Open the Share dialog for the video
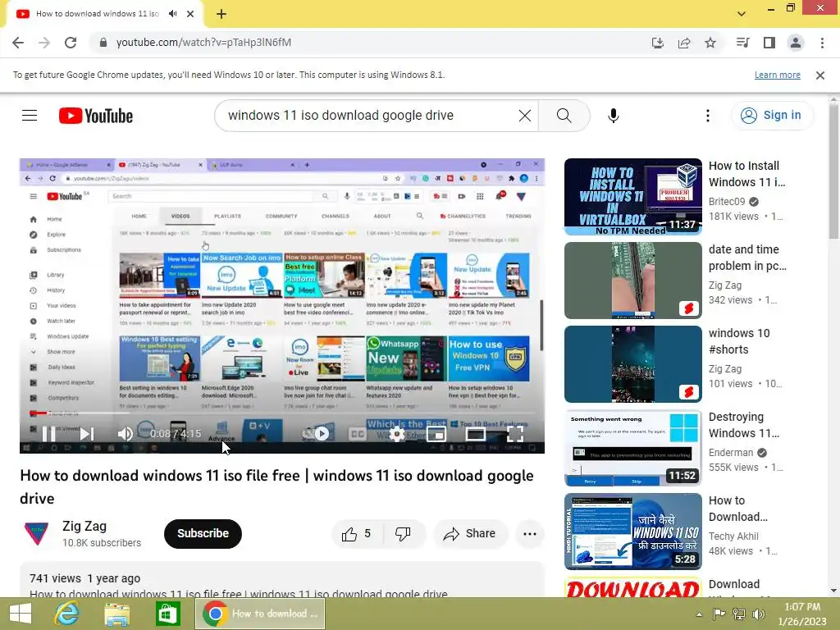840x630 pixels. (471, 533)
